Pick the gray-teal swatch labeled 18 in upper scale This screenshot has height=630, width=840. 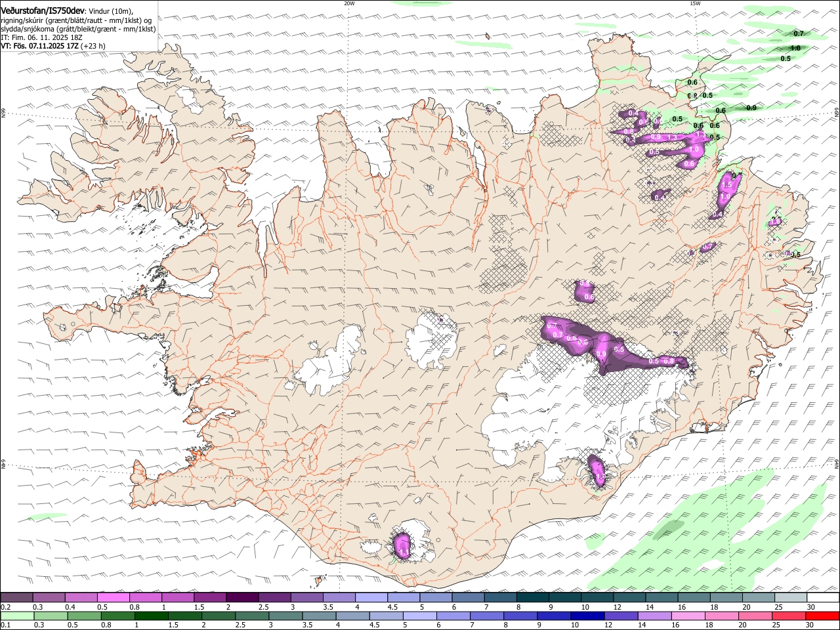[726, 598]
